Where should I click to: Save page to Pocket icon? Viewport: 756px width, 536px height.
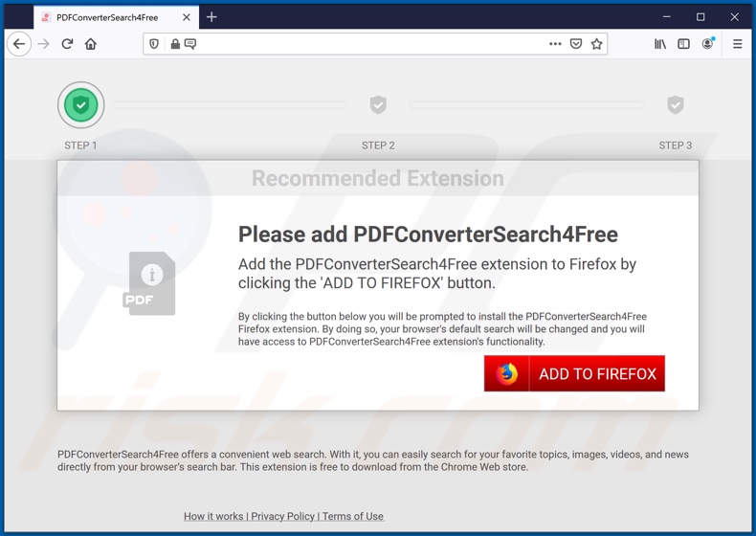click(x=576, y=44)
